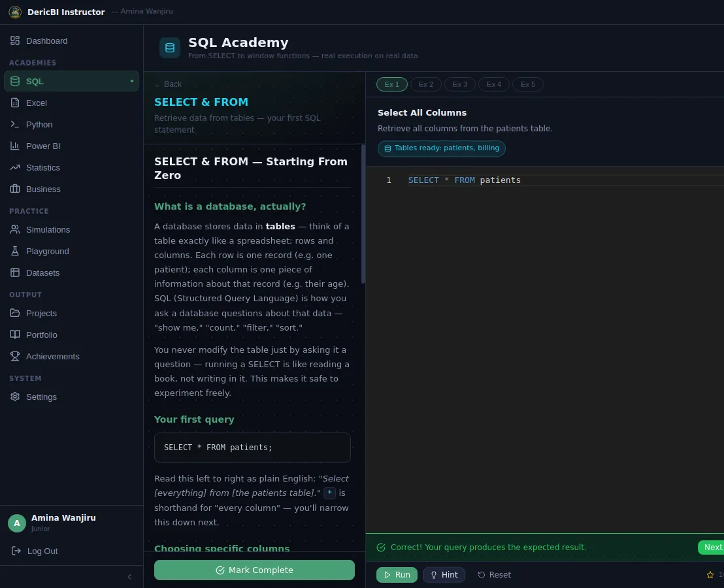Click the Python terminal prompt icon

[15, 124]
